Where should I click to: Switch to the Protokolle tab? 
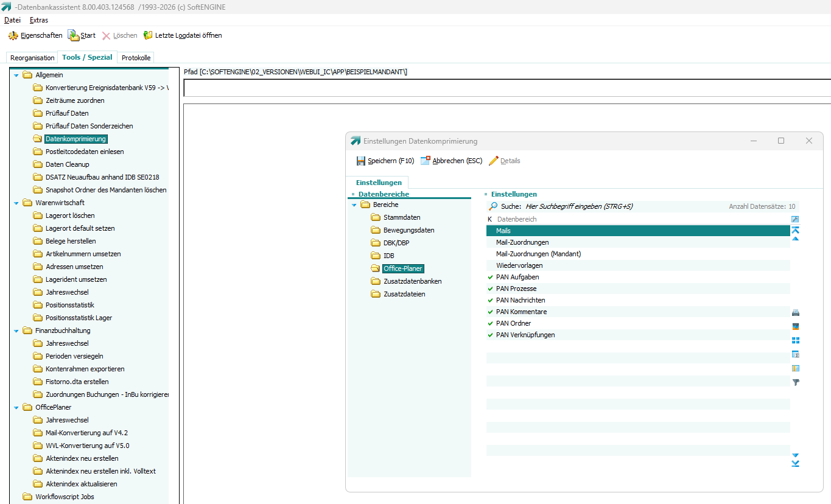pyautogui.click(x=136, y=58)
